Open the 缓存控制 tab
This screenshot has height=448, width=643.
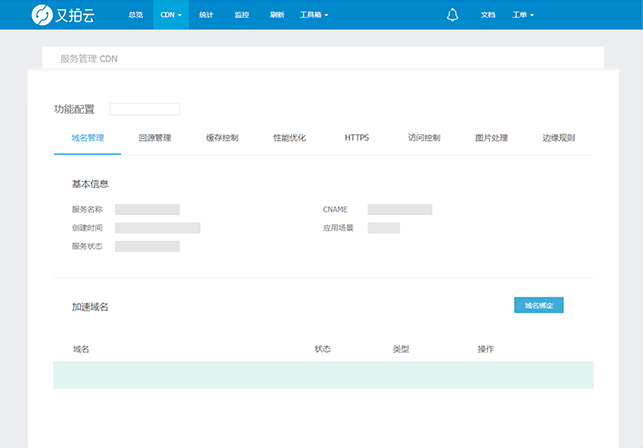[x=222, y=138]
